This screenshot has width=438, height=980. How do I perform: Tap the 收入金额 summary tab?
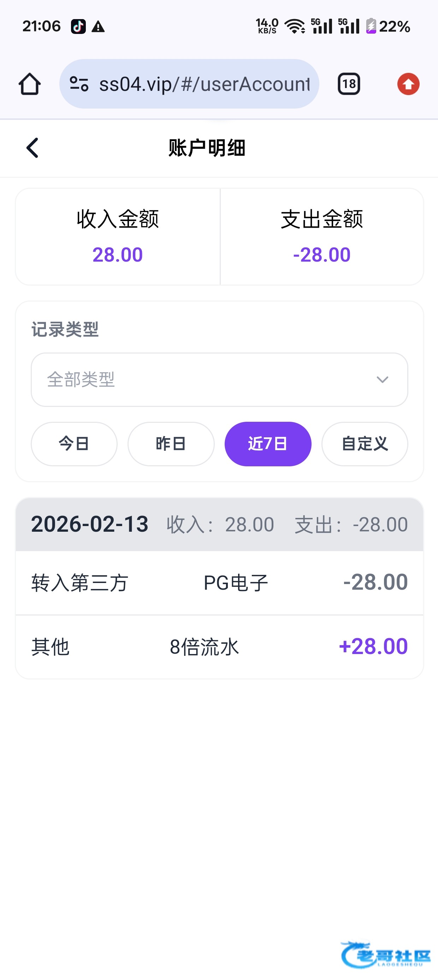[118, 236]
